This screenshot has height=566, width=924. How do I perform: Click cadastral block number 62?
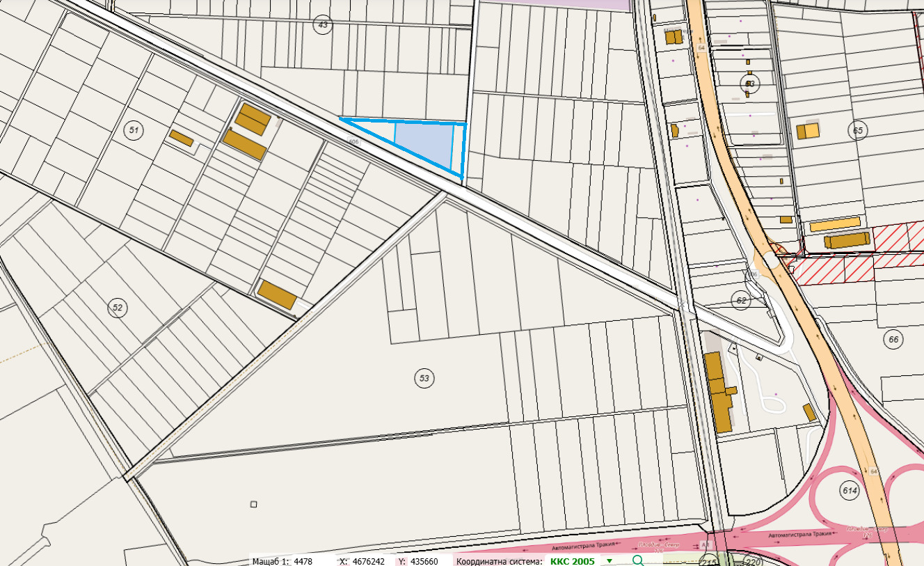(x=741, y=301)
